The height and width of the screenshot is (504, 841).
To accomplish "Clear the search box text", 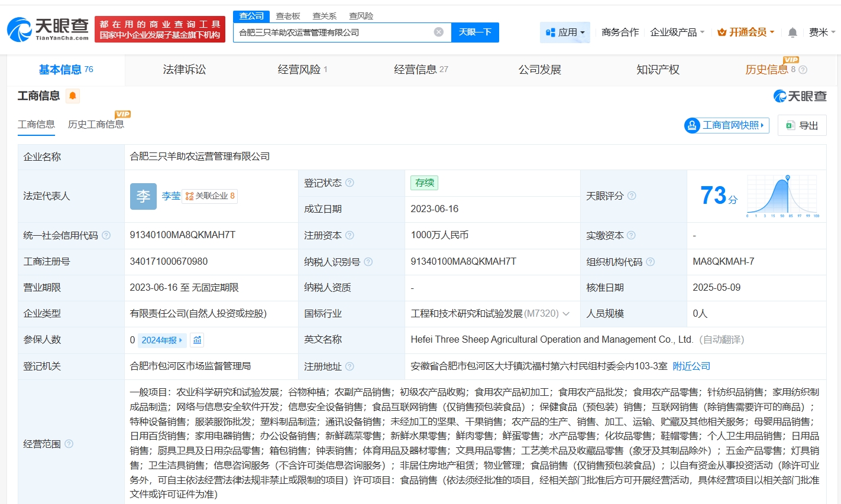I will pos(439,32).
